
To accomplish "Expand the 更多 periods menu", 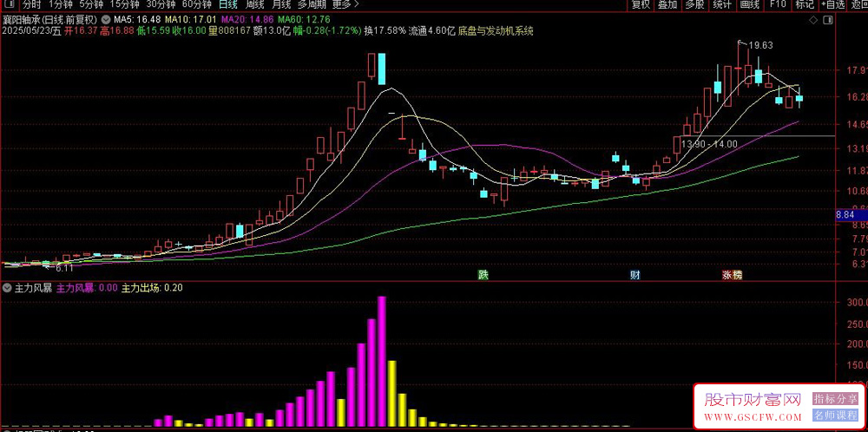I will pos(345,5).
